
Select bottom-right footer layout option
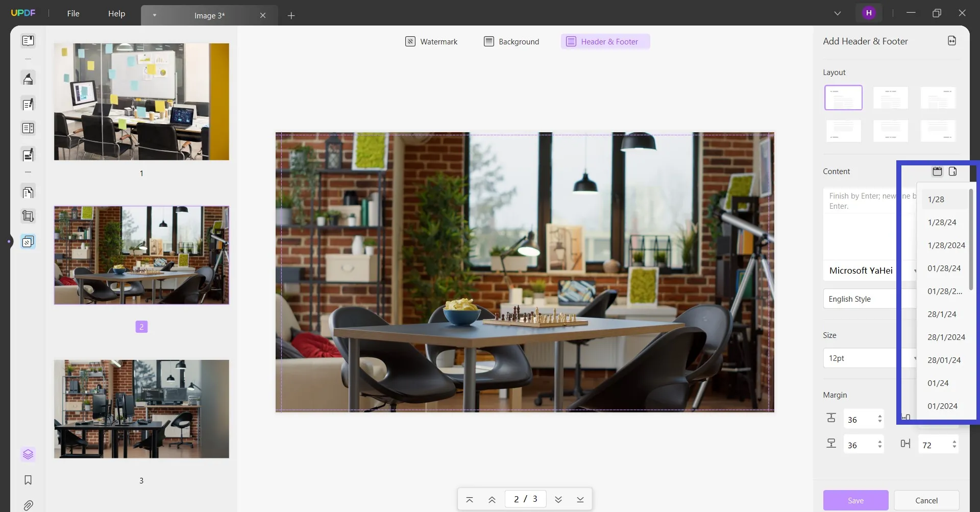pos(938,131)
